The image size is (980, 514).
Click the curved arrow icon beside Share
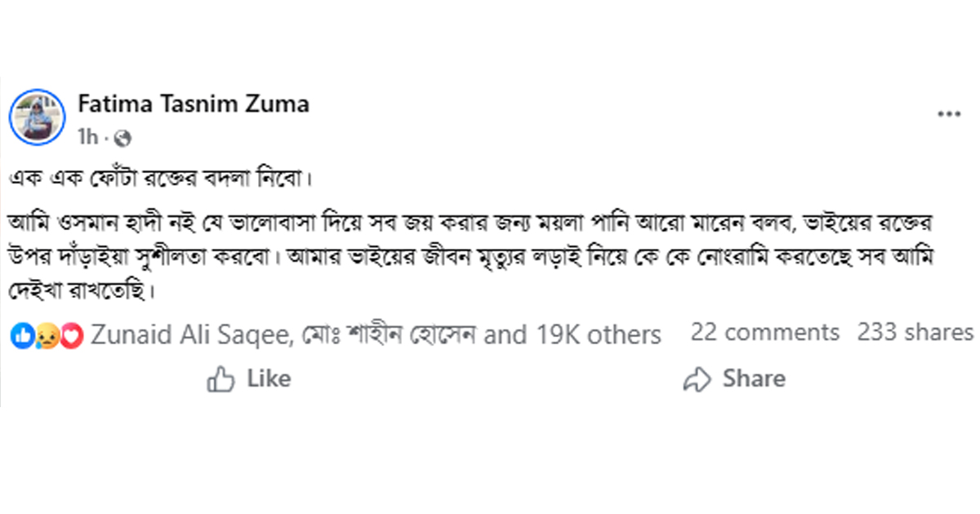click(x=697, y=379)
